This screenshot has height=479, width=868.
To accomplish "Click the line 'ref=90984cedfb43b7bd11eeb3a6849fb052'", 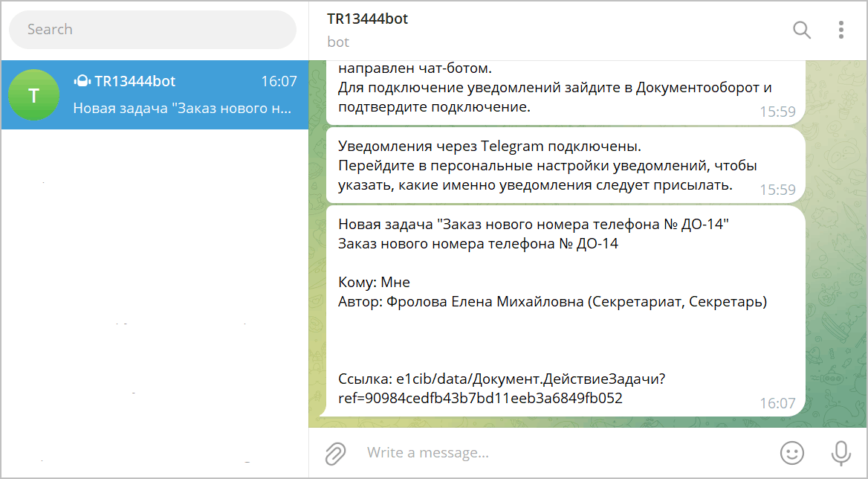I will [x=481, y=398].
